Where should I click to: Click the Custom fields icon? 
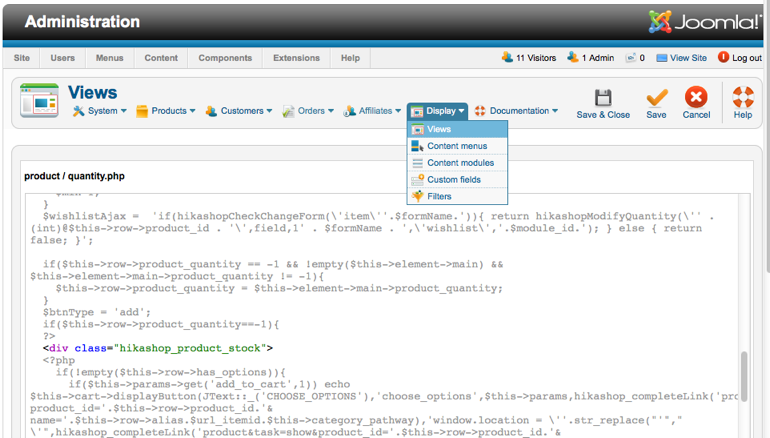417,180
